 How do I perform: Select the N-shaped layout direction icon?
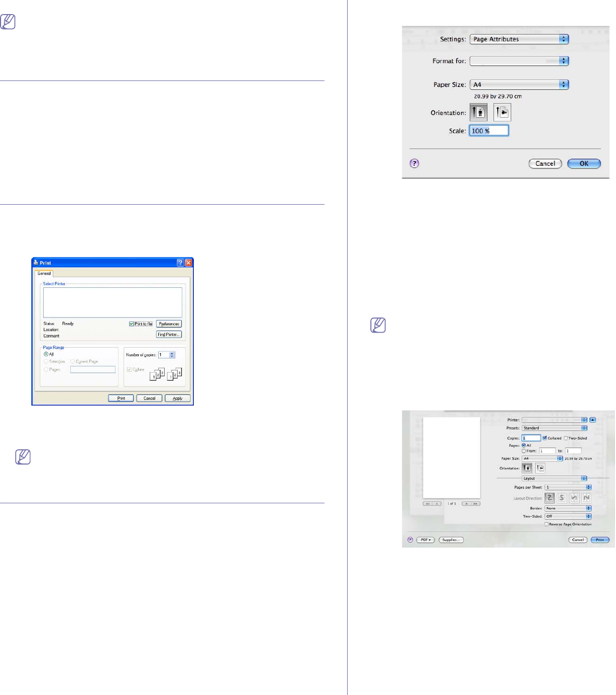(x=587, y=497)
